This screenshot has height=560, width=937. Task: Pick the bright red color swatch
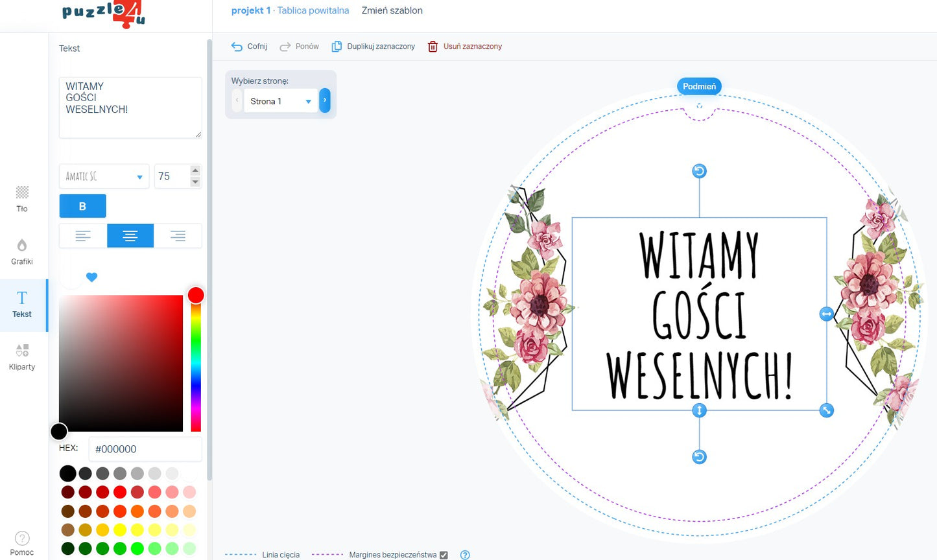[120, 492]
